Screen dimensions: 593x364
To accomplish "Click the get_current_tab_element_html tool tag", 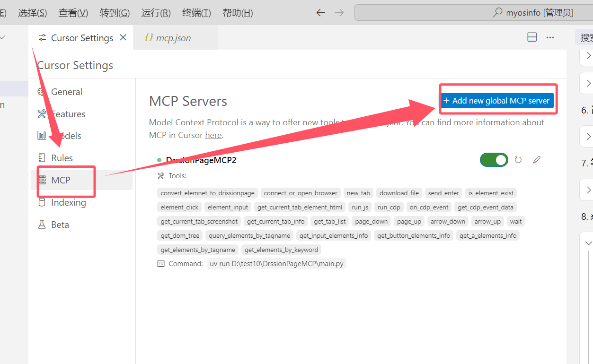I will tap(300, 207).
